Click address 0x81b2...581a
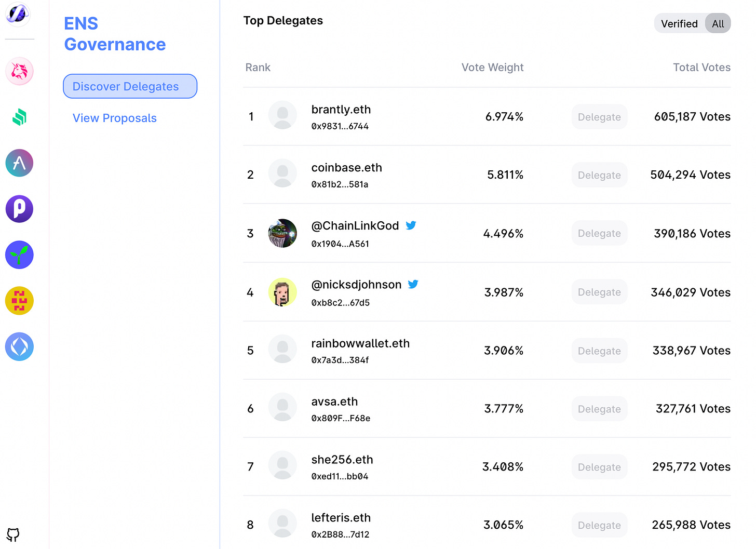 (340, 184)
